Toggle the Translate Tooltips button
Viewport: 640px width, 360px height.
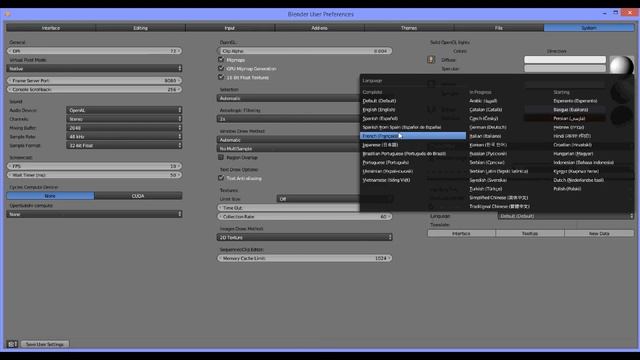tap(530, 233)
